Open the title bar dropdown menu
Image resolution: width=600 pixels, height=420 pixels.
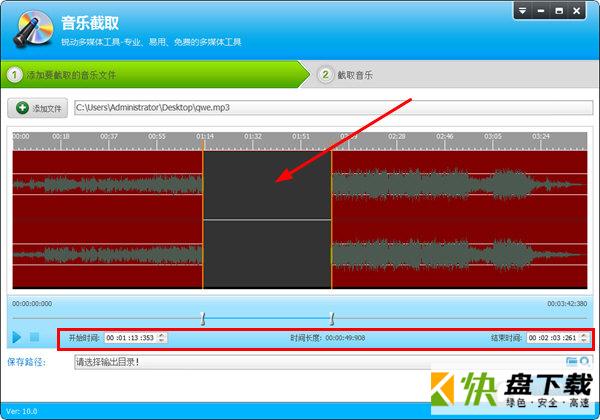tap(522, 11)
